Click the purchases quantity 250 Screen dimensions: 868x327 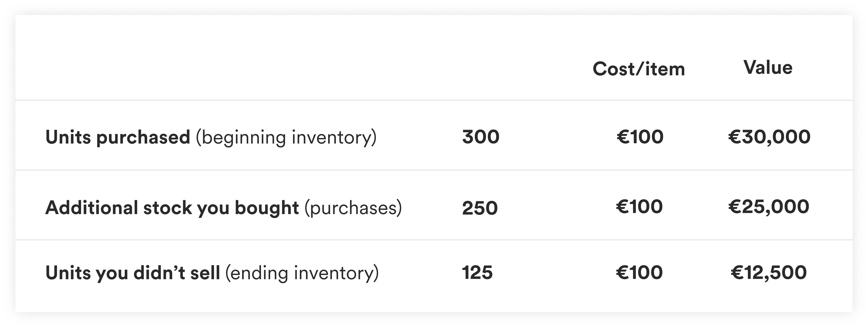click(x=480, y=208)
